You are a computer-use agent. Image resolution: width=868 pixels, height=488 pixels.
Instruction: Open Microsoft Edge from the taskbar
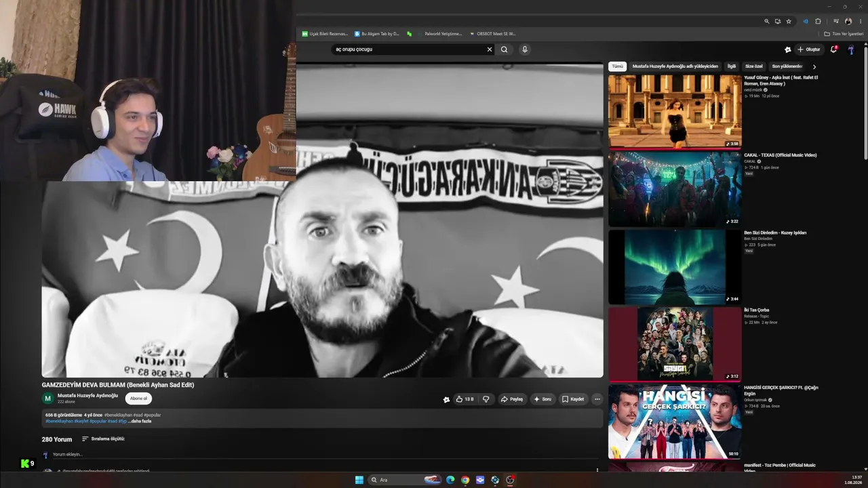click(450, 480)
